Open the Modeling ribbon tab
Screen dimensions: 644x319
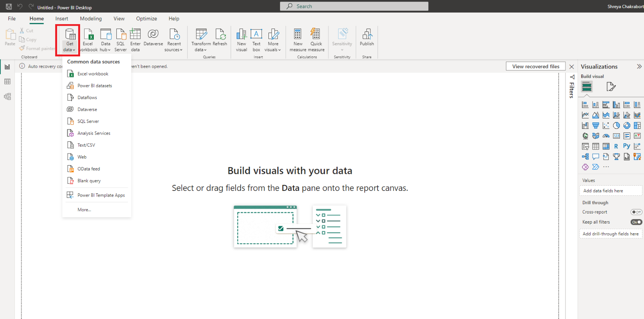pos(91,19)
